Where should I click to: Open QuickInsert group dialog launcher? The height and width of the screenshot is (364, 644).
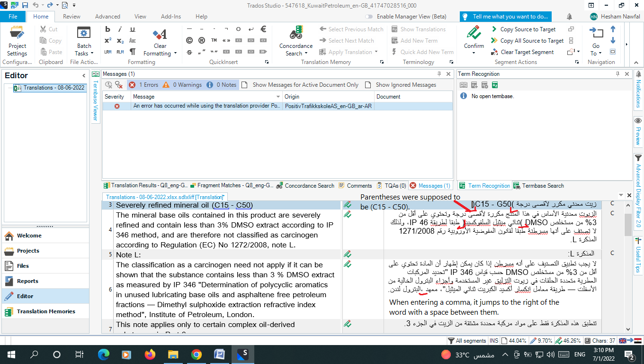[x=267, y=62]
